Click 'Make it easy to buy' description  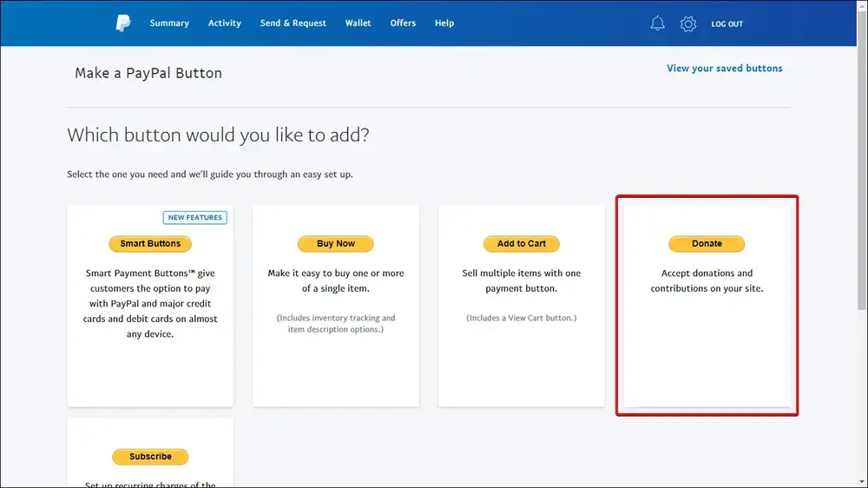coord(335,280)
